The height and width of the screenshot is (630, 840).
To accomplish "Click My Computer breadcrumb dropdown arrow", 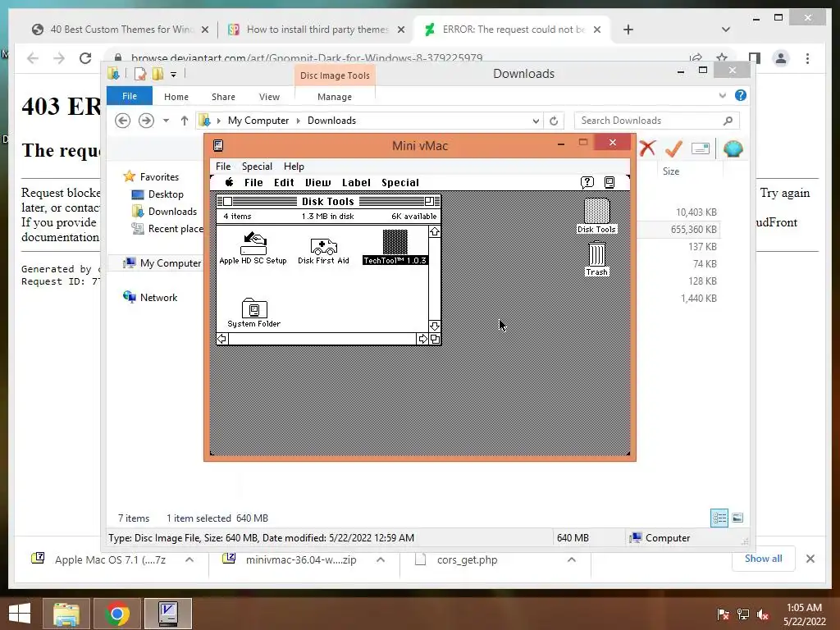I will point(299,121).
